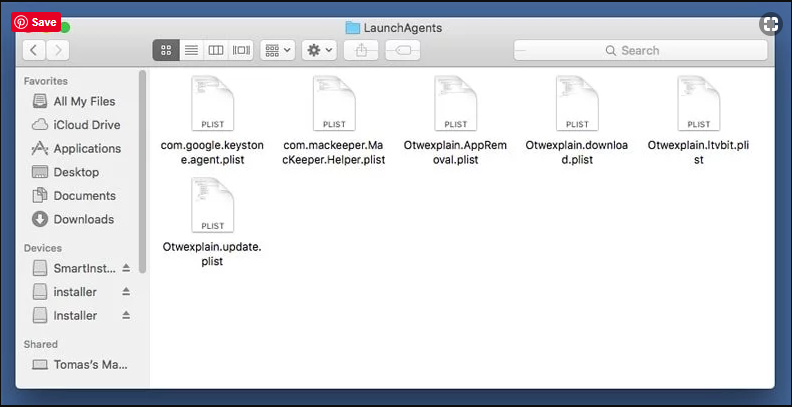Click the Edit Tags toolbar button

(x=403, y=50)
